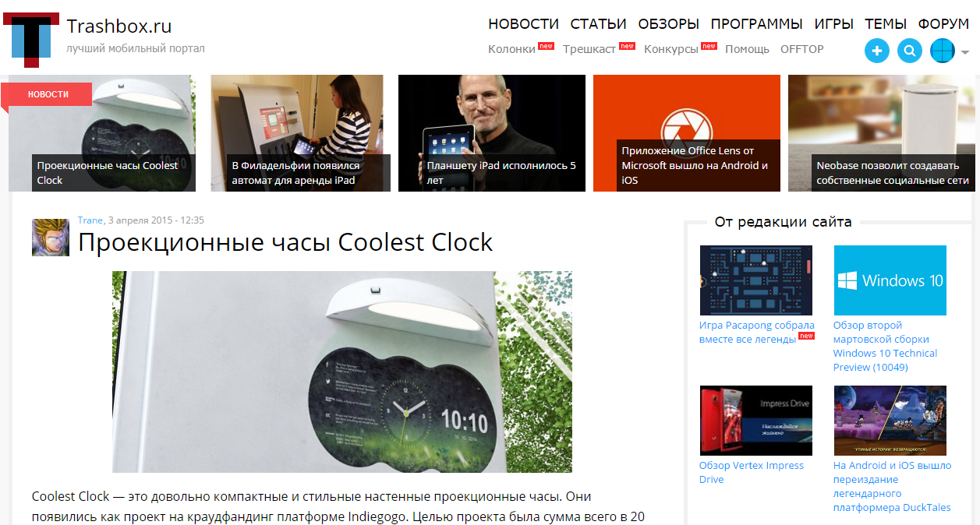This screenshot has height=525, width=980.
Task: Go to the ОБЗОРЫ section
Action: 668,23
